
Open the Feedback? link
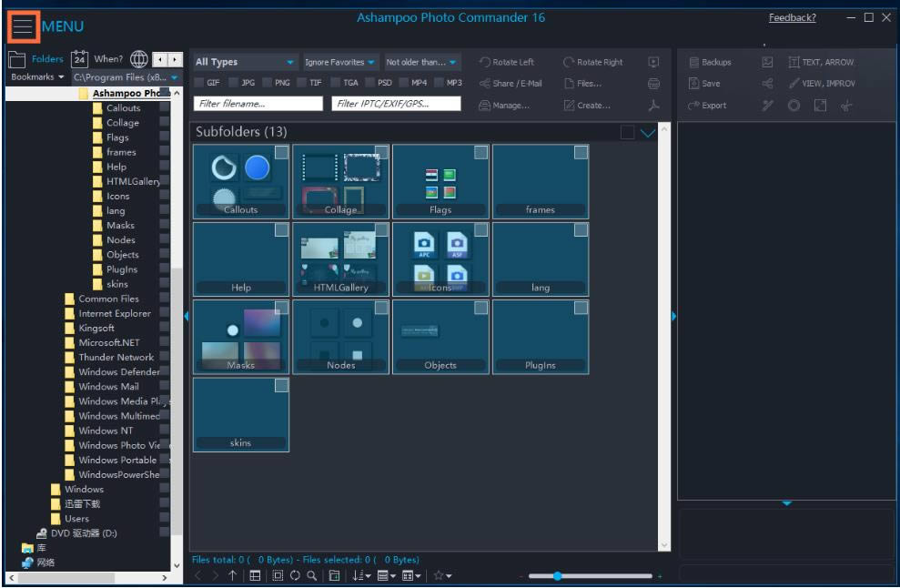coord(793,18)
